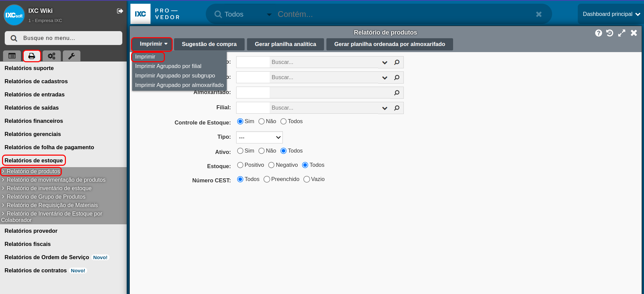Select Não for Ativo
The width and height of the screenshot is (644, 294).
262,151
